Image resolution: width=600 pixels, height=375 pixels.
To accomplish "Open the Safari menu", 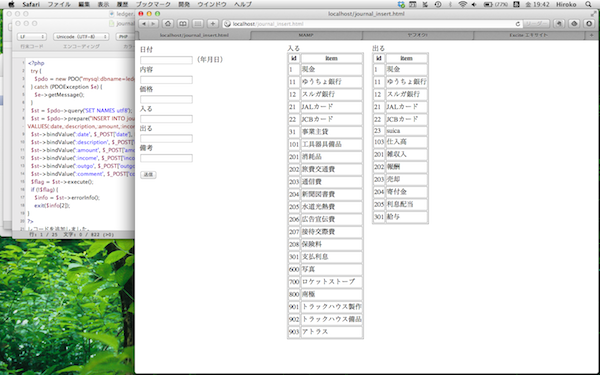I will [x=31, y=5].
